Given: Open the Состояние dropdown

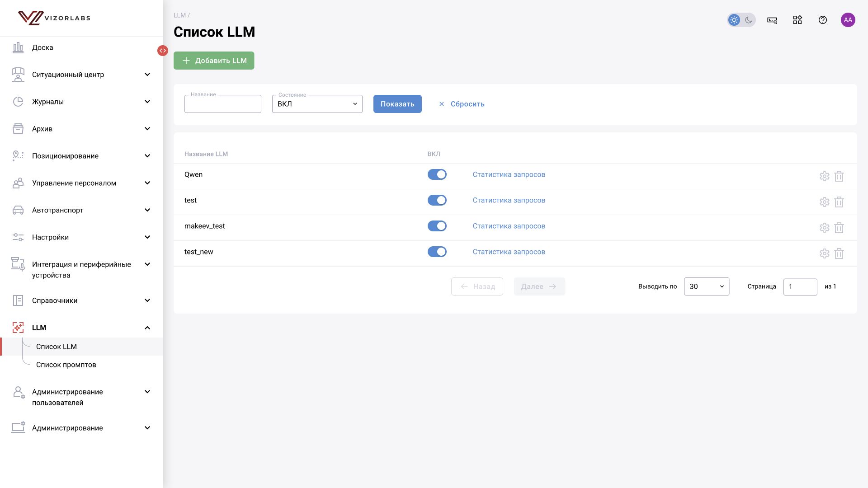Looking at the screenshot, I should [317, 104].
